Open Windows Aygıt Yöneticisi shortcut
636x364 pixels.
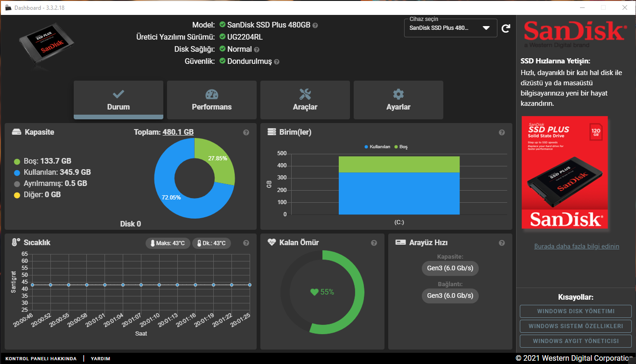click(576, 341)
